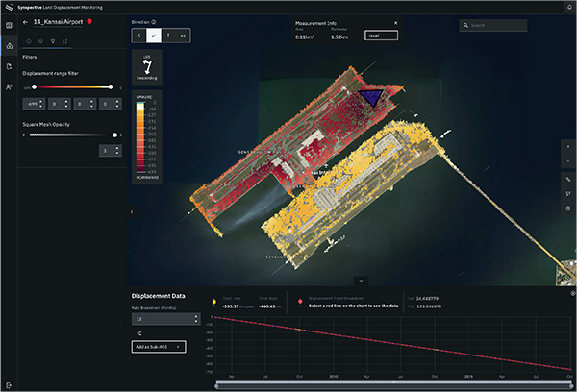Select the horizontal east-west direction option

pyautogui.click(x=183, y=35)
